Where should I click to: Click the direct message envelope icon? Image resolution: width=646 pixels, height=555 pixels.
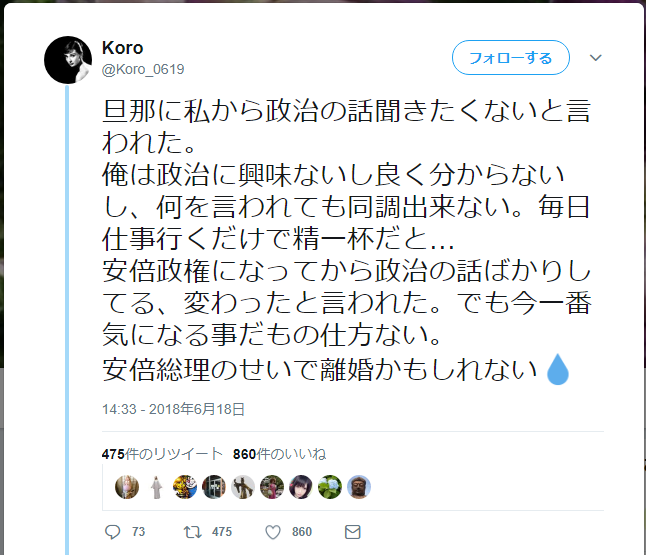click(x=353, y=532)
